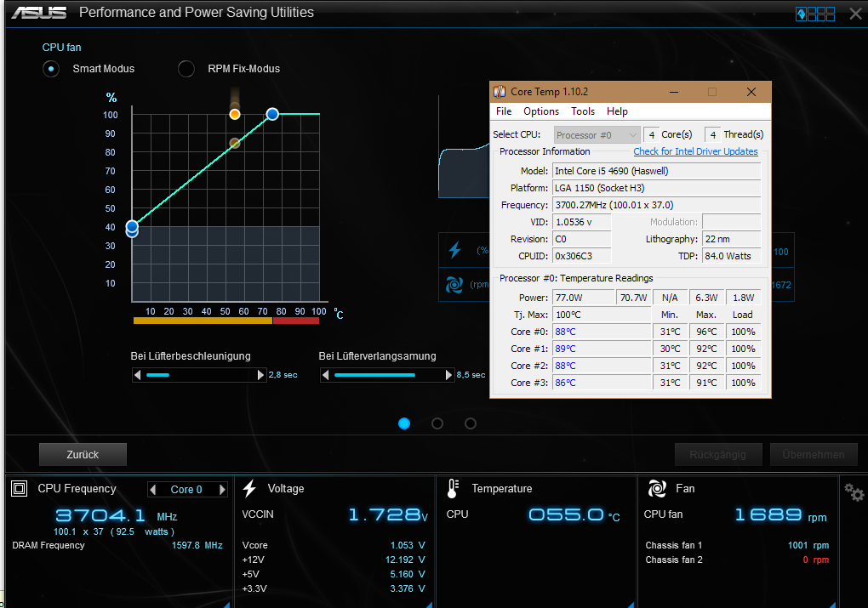Open the Help menu in Core Temp
This screenshot has height=608, width=868.
[617, 111]
